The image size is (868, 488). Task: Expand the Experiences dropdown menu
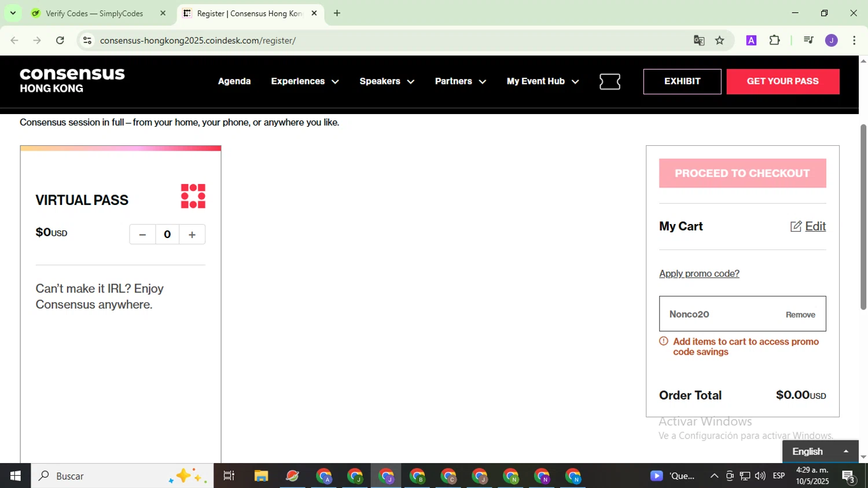[305, 82]
